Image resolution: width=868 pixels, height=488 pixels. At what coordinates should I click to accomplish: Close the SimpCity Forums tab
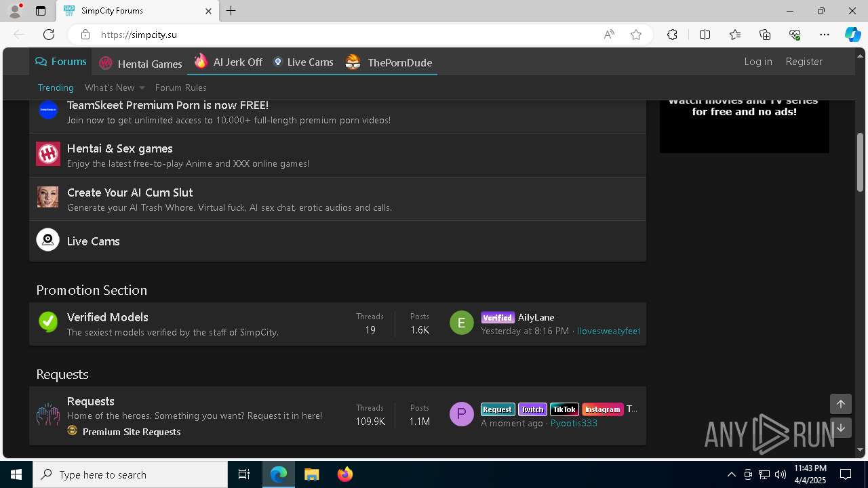point(208,11)
